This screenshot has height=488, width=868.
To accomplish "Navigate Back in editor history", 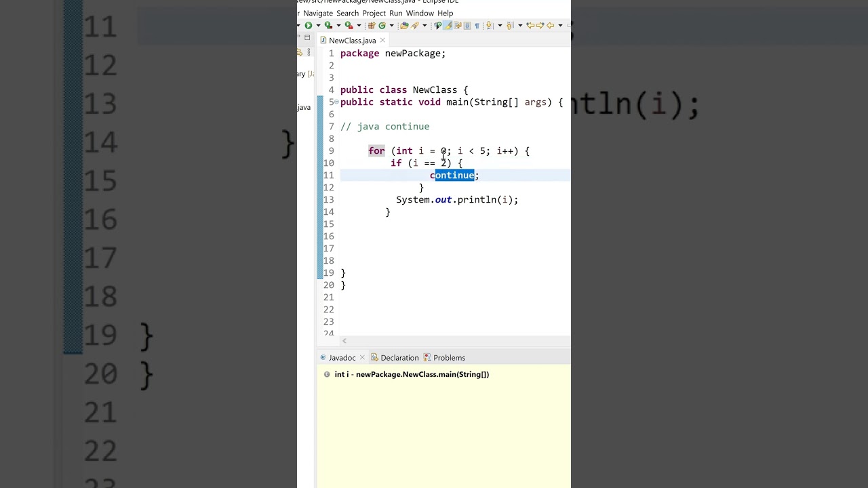I will point(551,26).
